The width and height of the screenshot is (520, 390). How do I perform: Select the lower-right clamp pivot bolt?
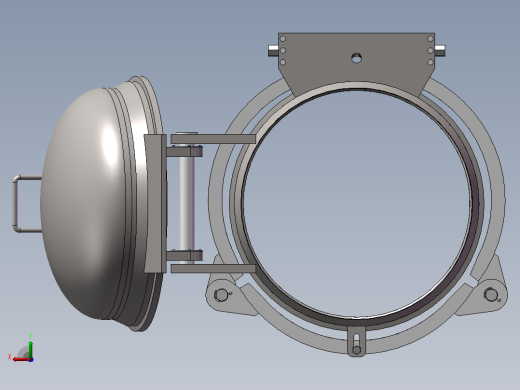[491, 294]
